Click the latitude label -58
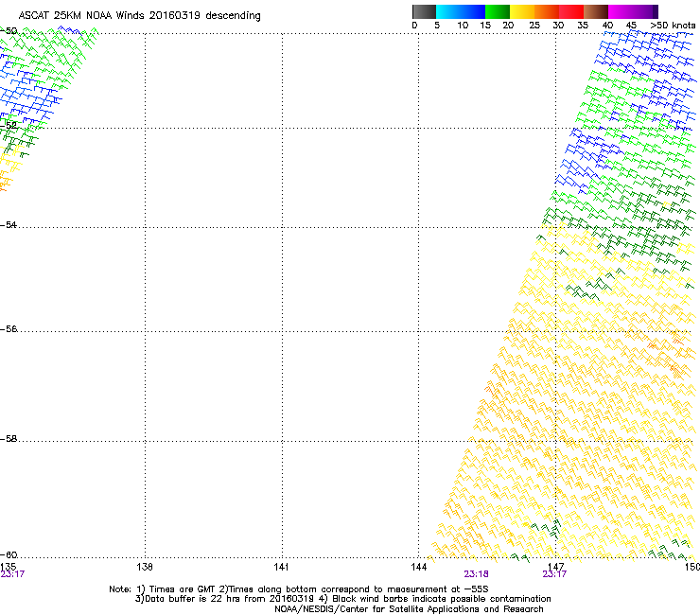Viewport: 700px width, 615px height. pyautogui.click(x=9, y=439)
